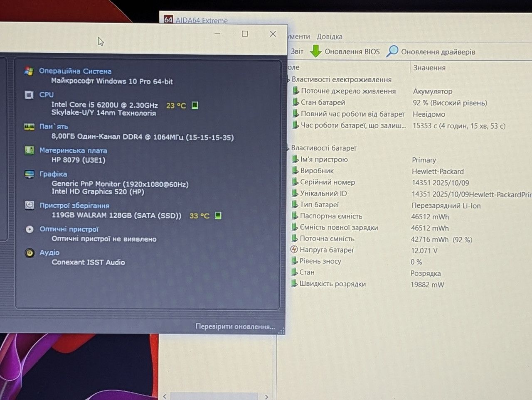
Task: Click the value Акумулятор in AIDA64
Action: click(433, 91)
